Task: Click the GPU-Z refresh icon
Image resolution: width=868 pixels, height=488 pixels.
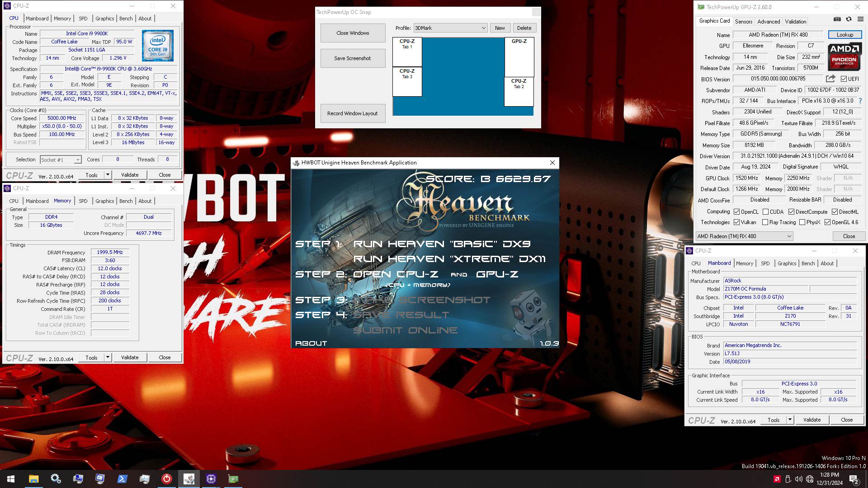Action: [849, 19]
